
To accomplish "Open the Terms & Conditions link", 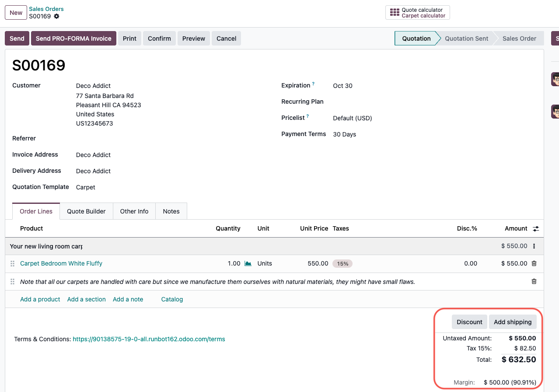I will tap(149, 339).
